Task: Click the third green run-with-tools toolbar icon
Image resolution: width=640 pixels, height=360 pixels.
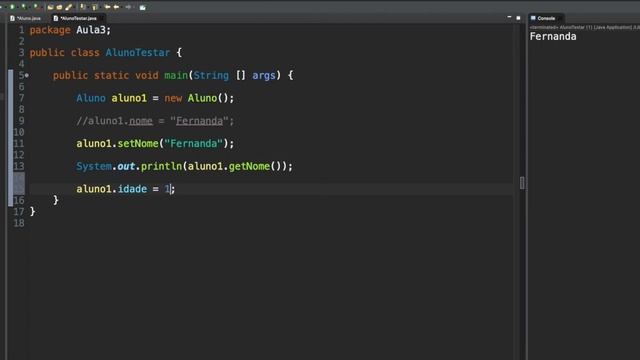Action: [x=36, y=7]
